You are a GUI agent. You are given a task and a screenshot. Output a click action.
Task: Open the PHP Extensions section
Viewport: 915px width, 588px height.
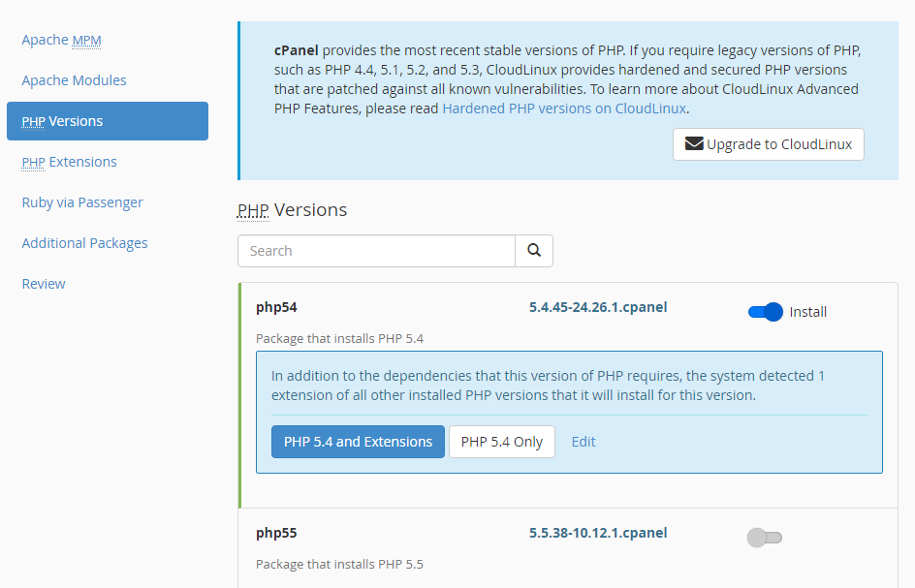click(69, 162)
